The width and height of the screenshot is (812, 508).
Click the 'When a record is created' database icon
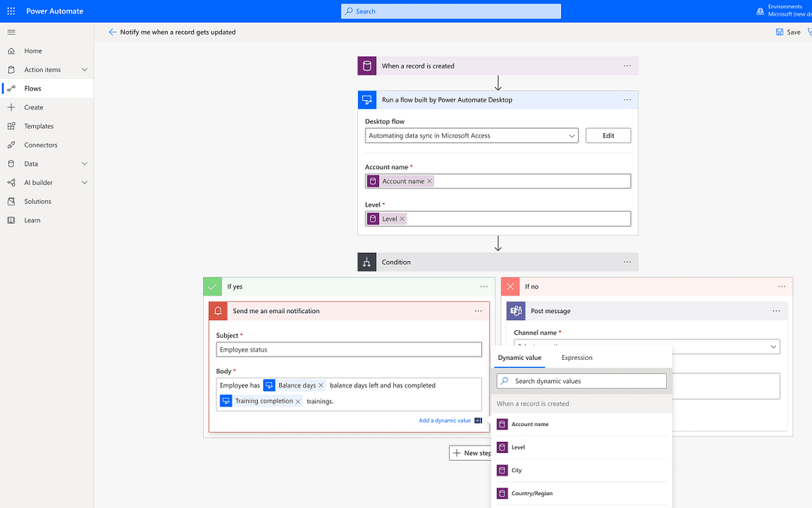point(367,65)
